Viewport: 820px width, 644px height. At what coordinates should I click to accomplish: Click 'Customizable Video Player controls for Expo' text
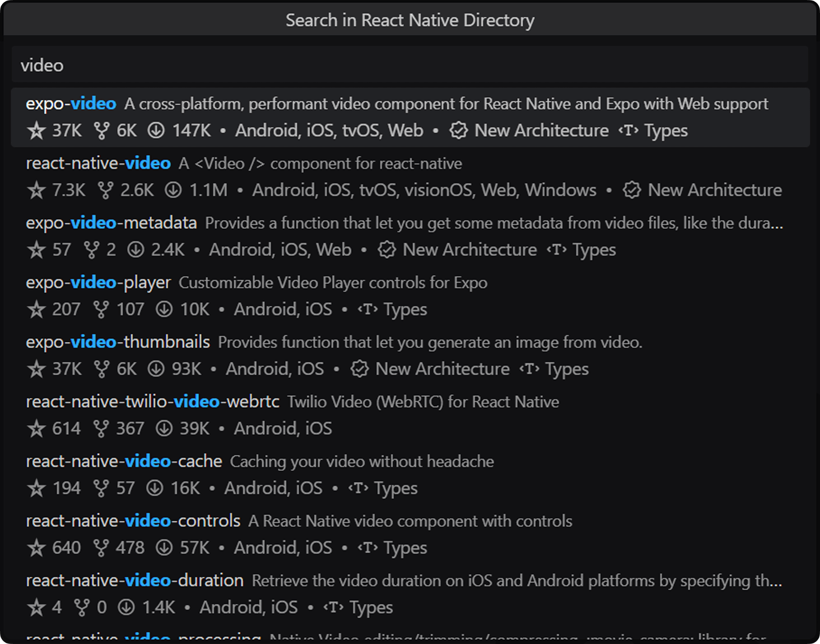tap(333, 283)
